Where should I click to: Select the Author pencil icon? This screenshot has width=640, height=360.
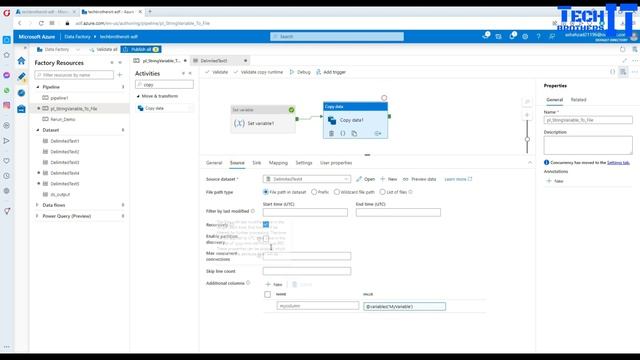click(x=21, y=76)
